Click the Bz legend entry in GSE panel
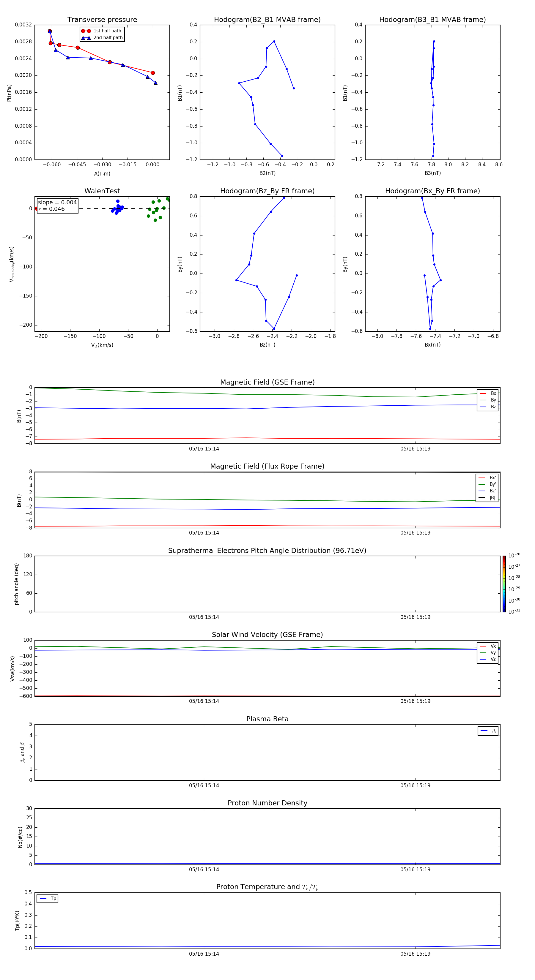The width and height of the screenshot is (535, 980). coord(488,407)
